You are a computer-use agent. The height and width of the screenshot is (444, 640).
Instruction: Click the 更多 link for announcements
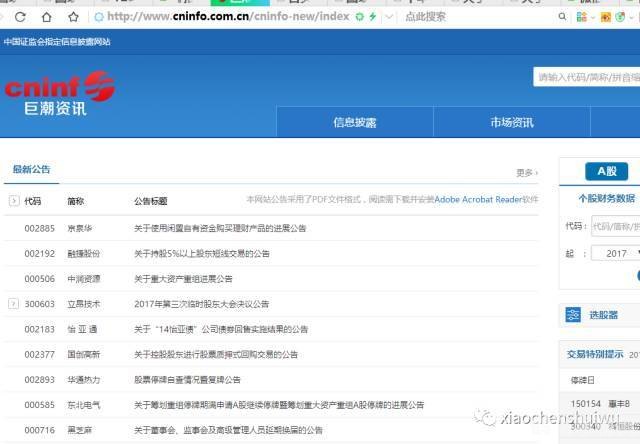[527, 173]
